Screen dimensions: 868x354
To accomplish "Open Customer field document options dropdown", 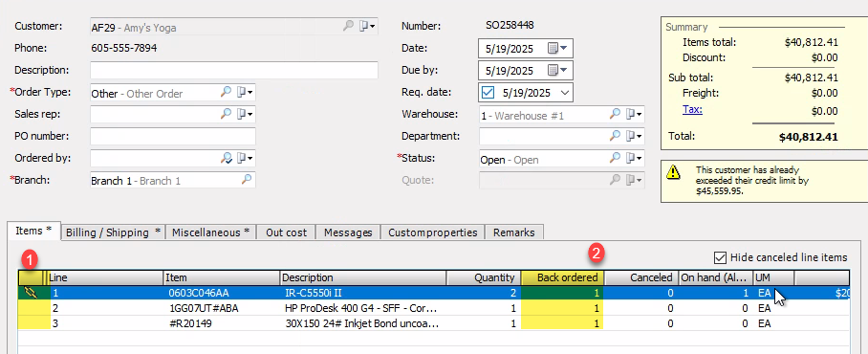I will [x=368, y=26].
